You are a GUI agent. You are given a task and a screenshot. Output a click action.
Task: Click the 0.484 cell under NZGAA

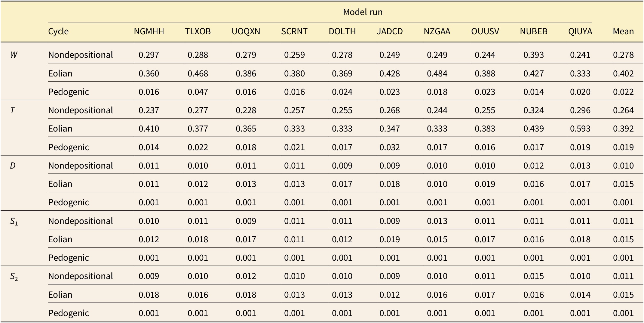coord(437,73)
